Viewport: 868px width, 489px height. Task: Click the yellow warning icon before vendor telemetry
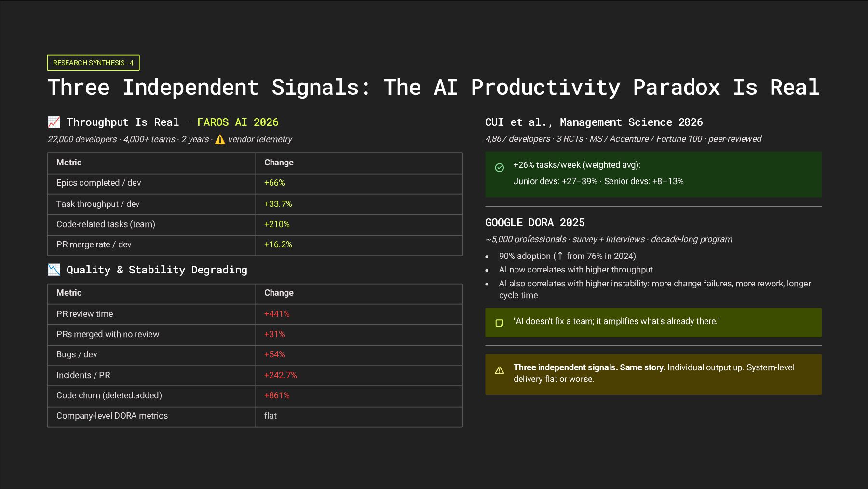220,140
